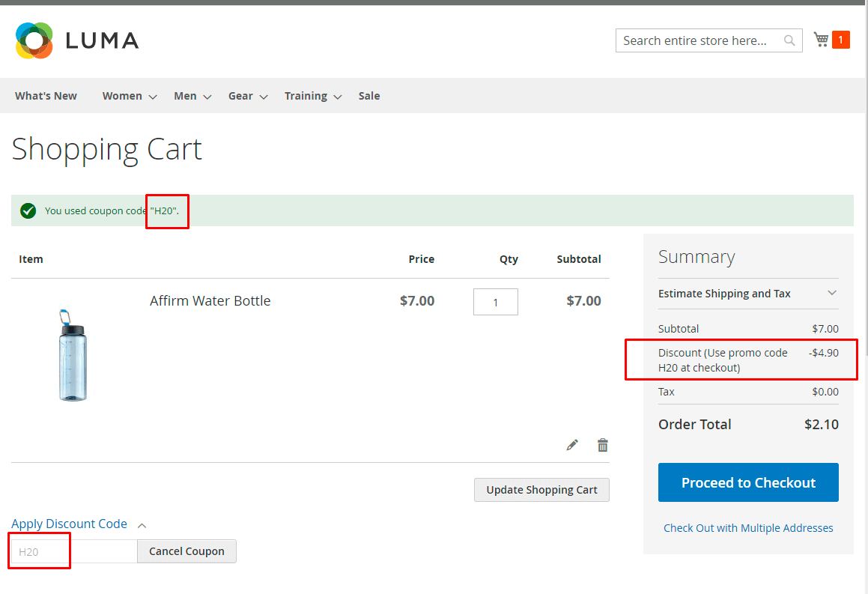Select the What's New menu item
This screenshot has height=594, width=868.
tap(45, 96)
